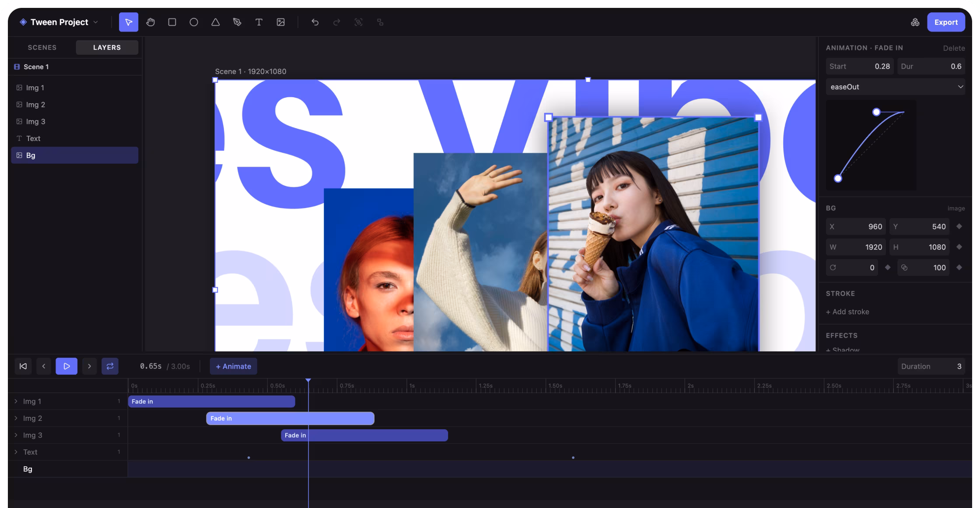Select the Triangle shape tool
This screenshot has width=980, height=508.
click(216, 22)
